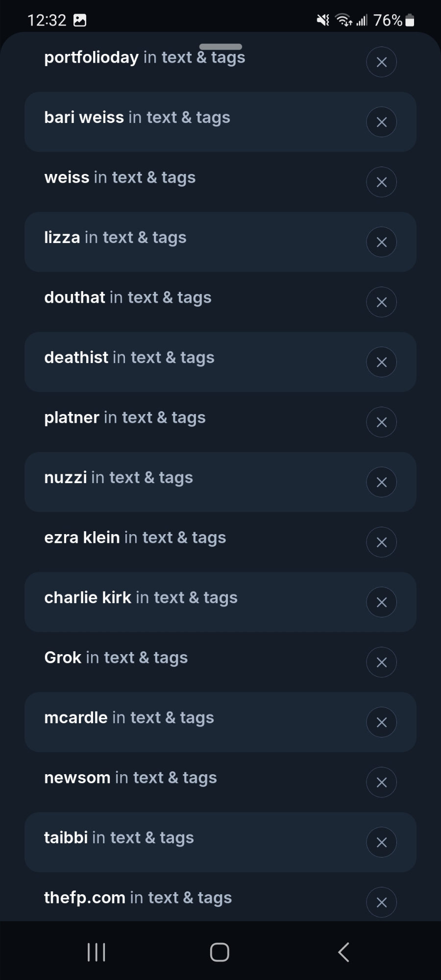
Task: Remove the 'portfolioday' muted word
Action: pyautogui.click(x=381, y=62)
